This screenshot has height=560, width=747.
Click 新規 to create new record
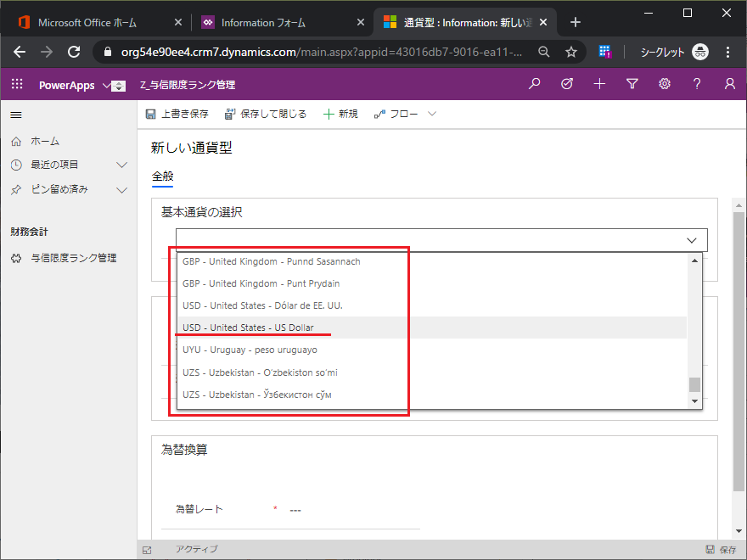(x=340, y=114)
